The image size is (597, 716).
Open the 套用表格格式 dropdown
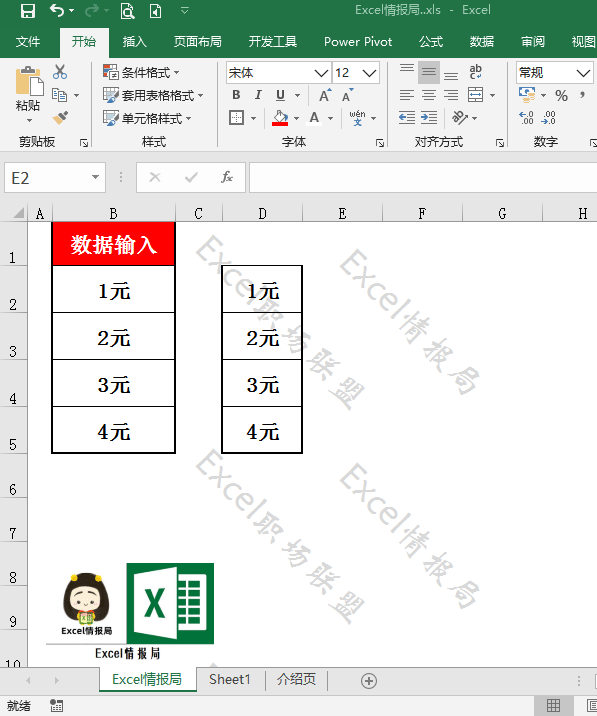pos(153,95)
